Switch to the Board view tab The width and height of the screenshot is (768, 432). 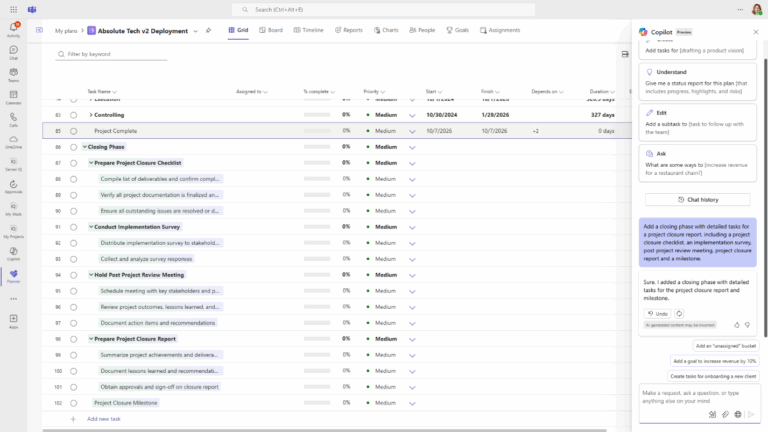[271, 30]
